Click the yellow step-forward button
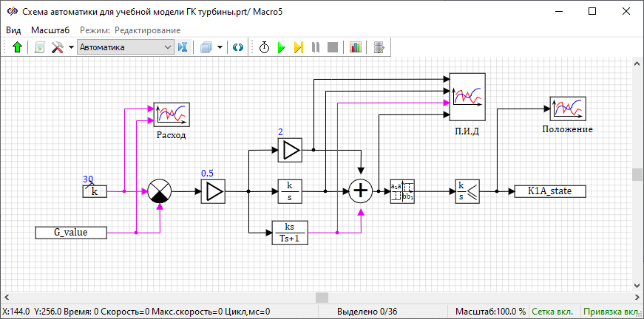 298,47
